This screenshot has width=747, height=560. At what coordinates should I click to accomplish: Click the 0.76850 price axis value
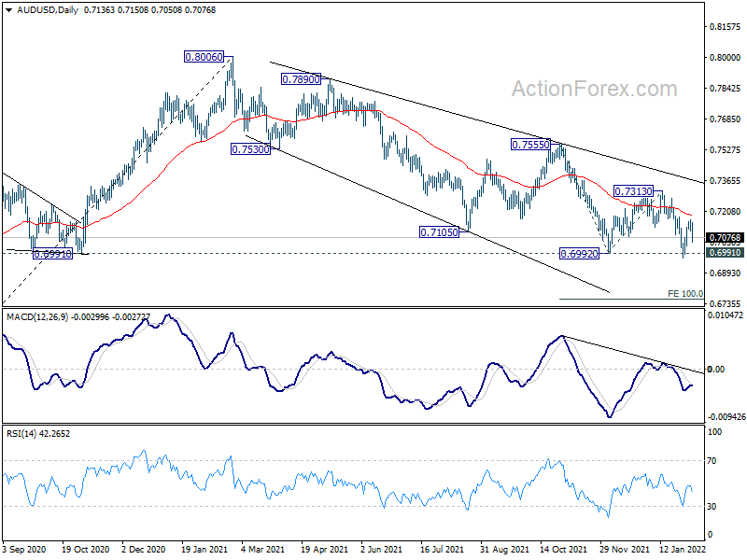tap(726, 119)
